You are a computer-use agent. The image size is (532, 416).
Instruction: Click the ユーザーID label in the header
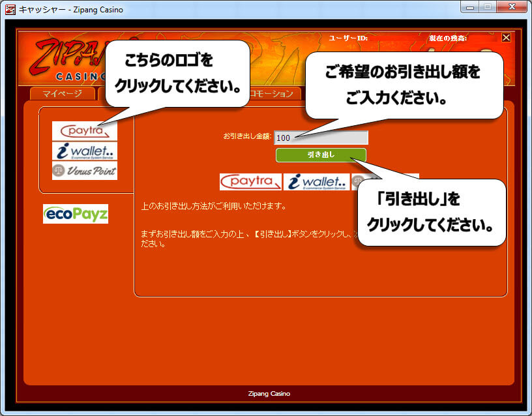click(348, 38)
